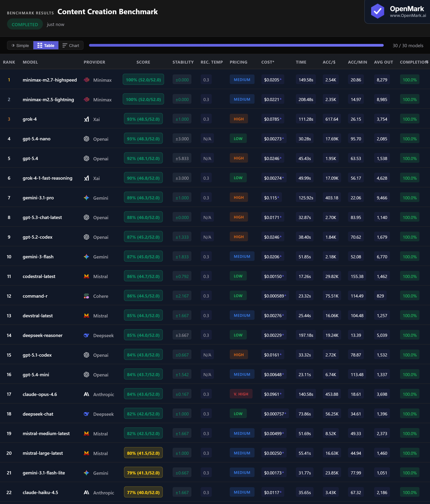The height and width of the screenshot is (504, 430).
Task: Click the Deepseek whale icon for deepseek-reasoner
Action: coord(86,335)
